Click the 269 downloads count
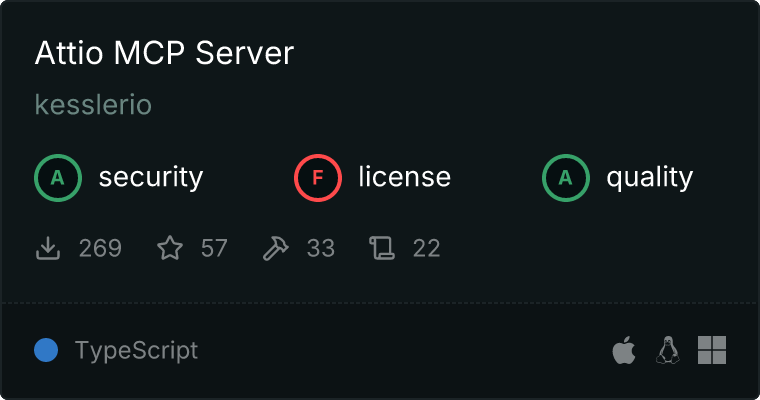The height and width of the screenshot is (400, 760). coord(100,248)
